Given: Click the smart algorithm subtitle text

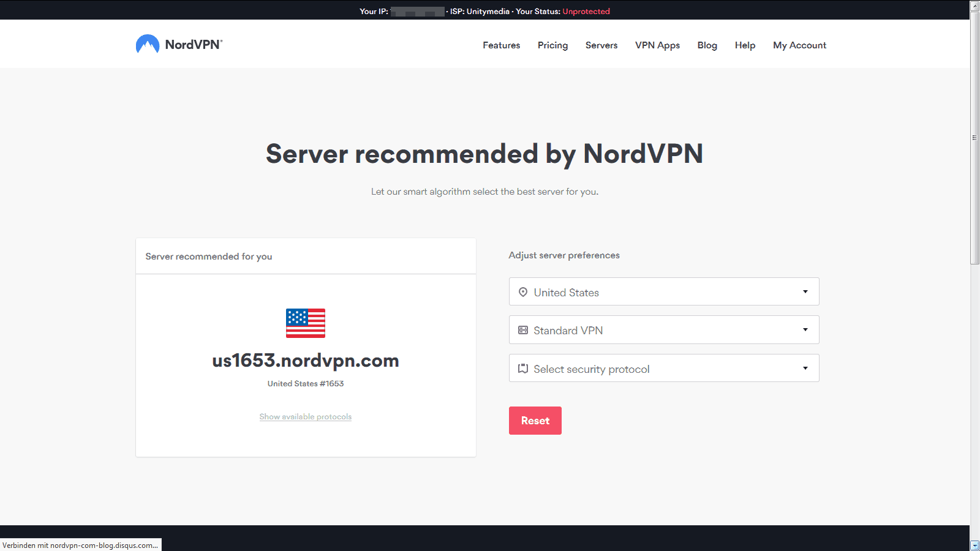Looking at the screenshot, I should click(484, 192).
